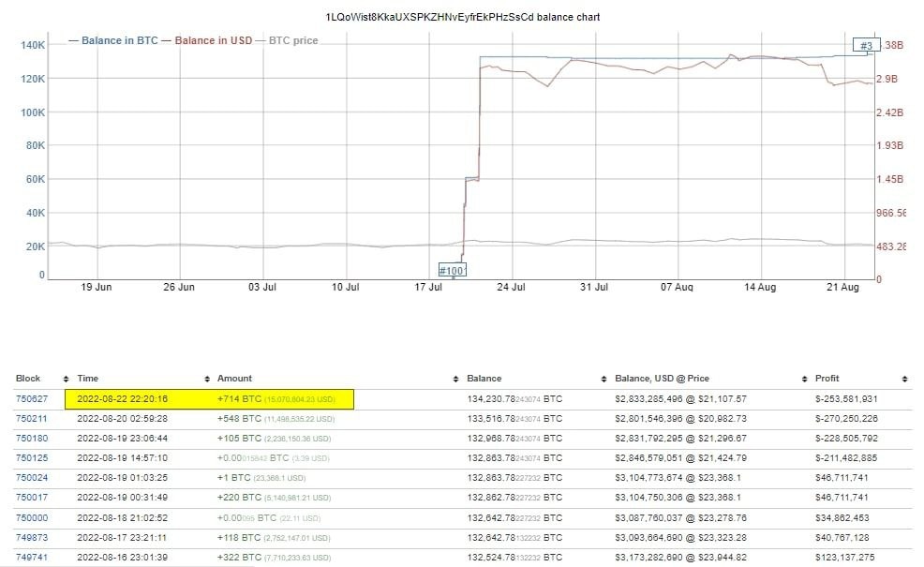The height and width of the screenshot is (567, 924).
Task: Sort table by Balance column arrows
Action: [604, 379]
